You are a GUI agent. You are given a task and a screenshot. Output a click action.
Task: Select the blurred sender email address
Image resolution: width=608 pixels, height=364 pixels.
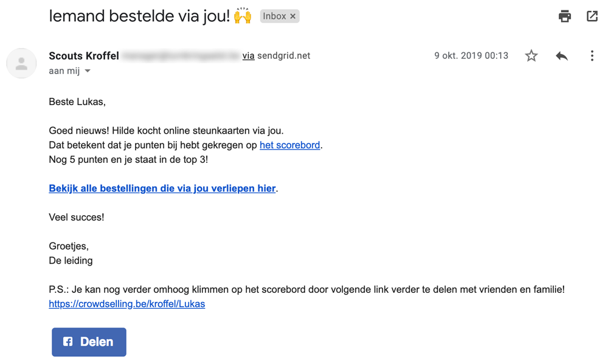(x=181, y=56)
